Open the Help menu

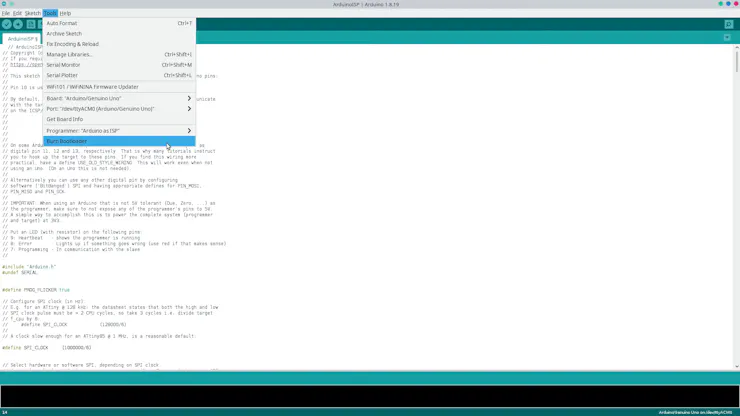click(65, 13)
